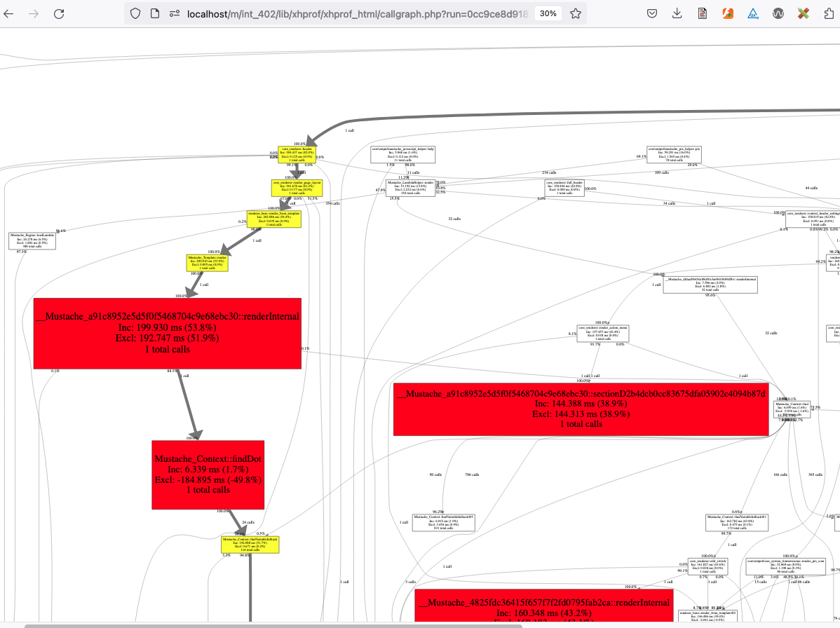Click the red sectionD2b4dcb0cc node at 144.388 ms
Screen dimensions: 840x628
coord(581,409)
